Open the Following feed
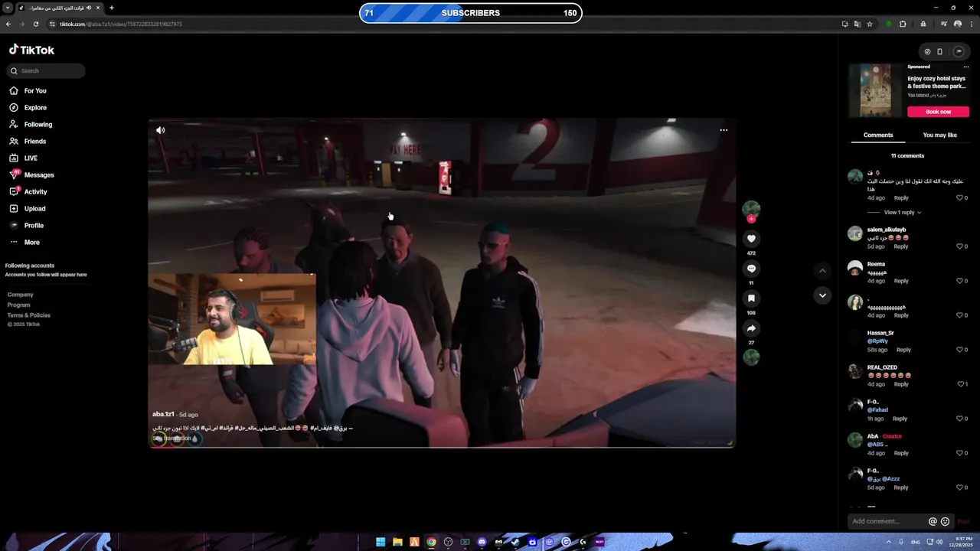 point(31,125)
